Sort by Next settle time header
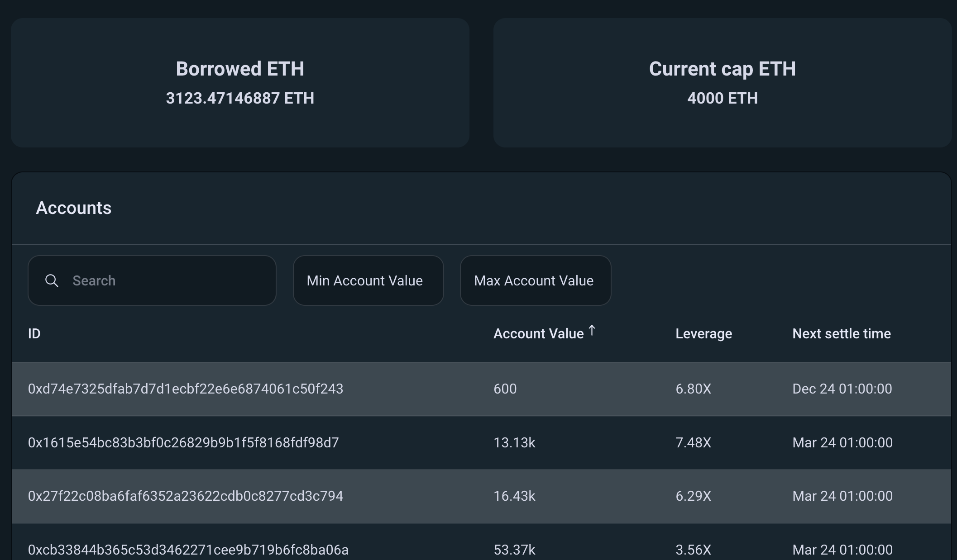Image resolution: width=957 pixels, height=560 pixels. pos(842,334)
